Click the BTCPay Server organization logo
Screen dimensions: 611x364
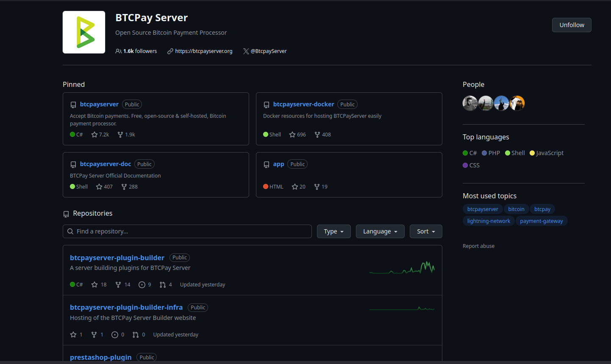(x=84, y=32)
